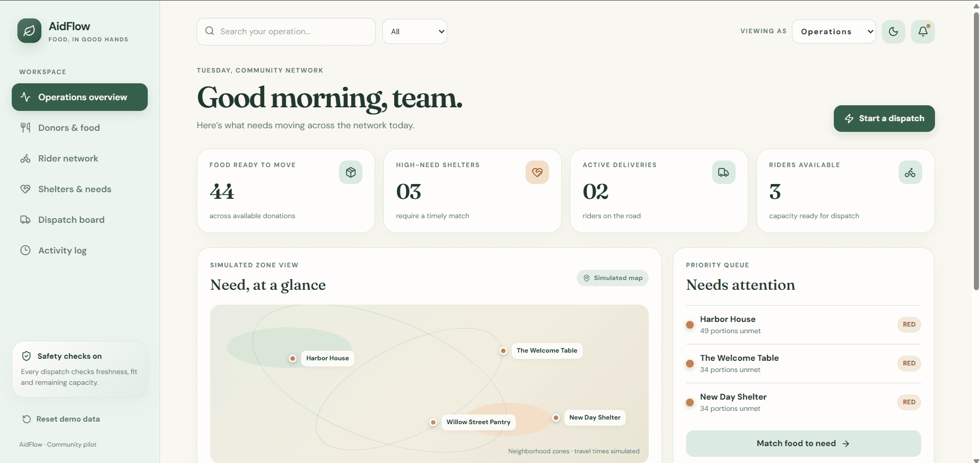Click the pin icon in Simulated map badge
The height and width of the screenshot is (463, 980).
pos(586,278)
